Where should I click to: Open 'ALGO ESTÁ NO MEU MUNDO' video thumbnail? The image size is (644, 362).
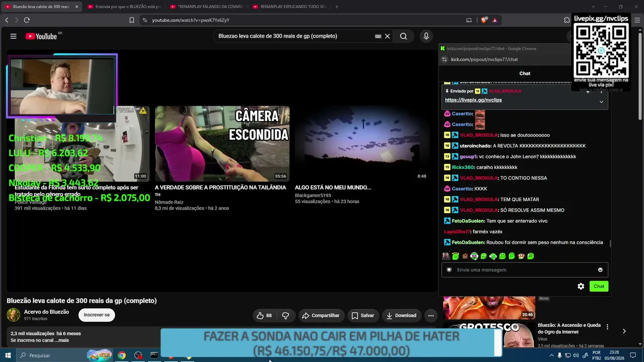pyautogui.click(x=362, y=144)
